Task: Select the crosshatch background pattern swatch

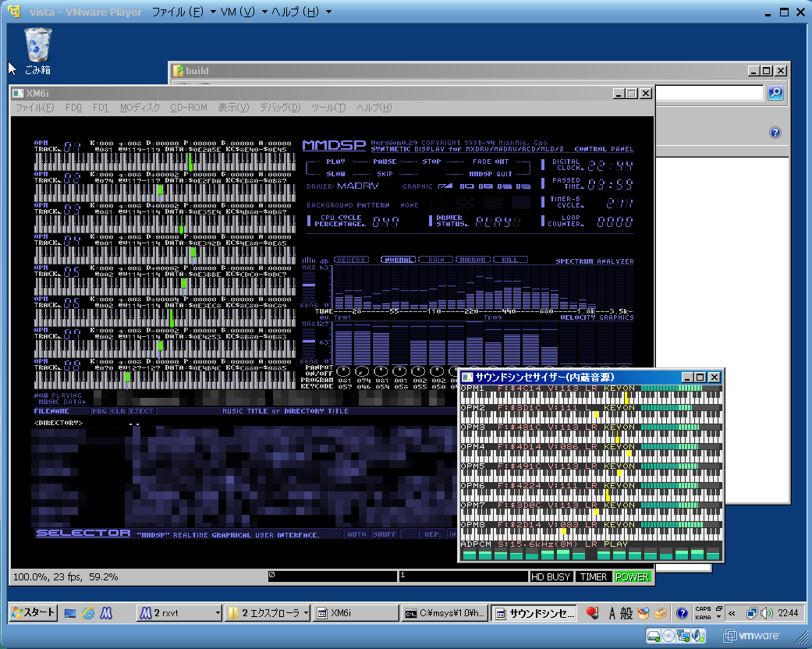Action: tap(465, 203)
